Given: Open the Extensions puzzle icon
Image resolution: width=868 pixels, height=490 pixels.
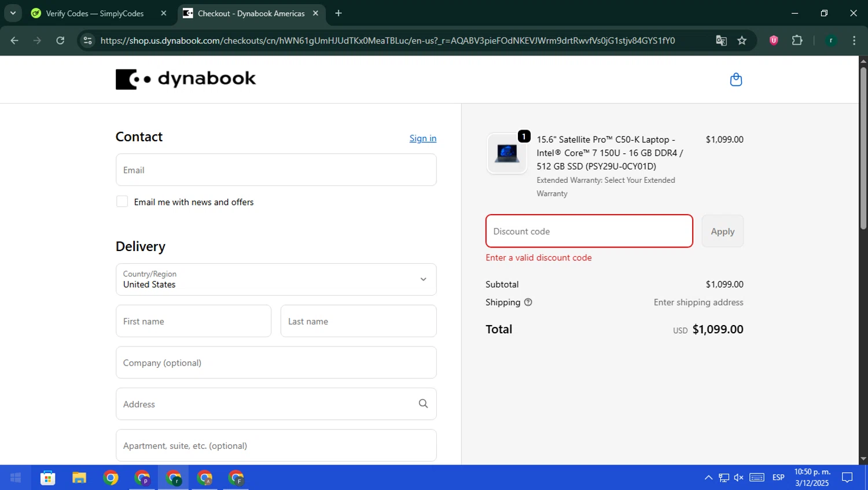Looking at the screenshot, I should tap(797, 40).
